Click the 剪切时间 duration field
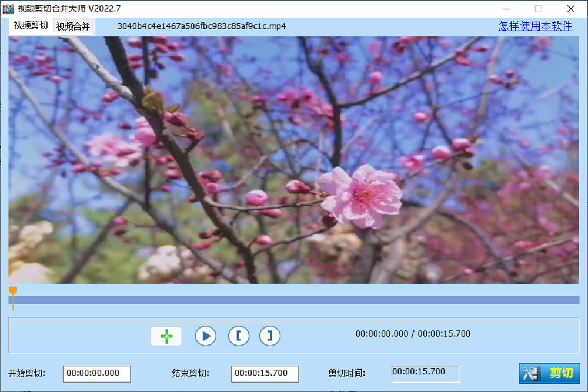 (x=425, y=374)
